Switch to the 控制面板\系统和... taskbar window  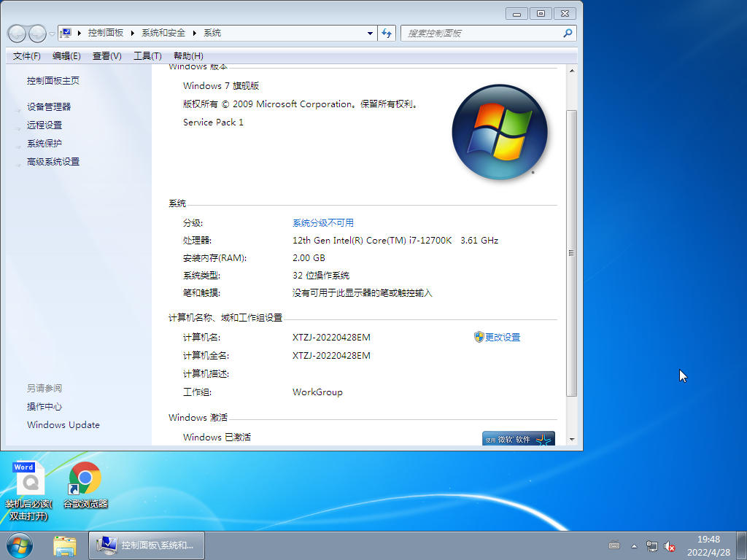[x=146, y=545]
